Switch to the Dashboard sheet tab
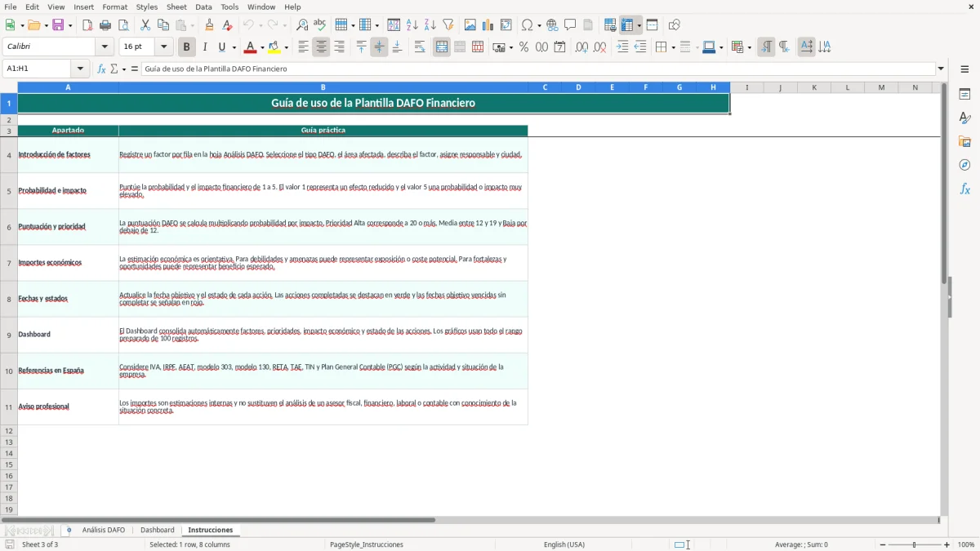This screenshot has width=980, height=551. [158, 530]
